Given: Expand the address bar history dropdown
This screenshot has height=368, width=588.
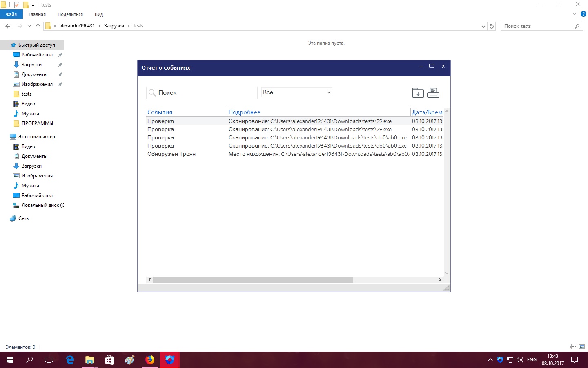Looking at the screenshot, I should pyautogui.click(x=483, y=26).
